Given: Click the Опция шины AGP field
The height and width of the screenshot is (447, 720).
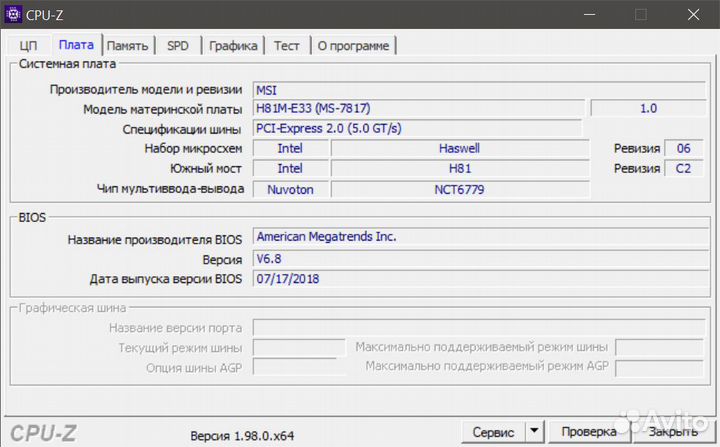Looking at the screenshot, I should click(x=299, y=368).
